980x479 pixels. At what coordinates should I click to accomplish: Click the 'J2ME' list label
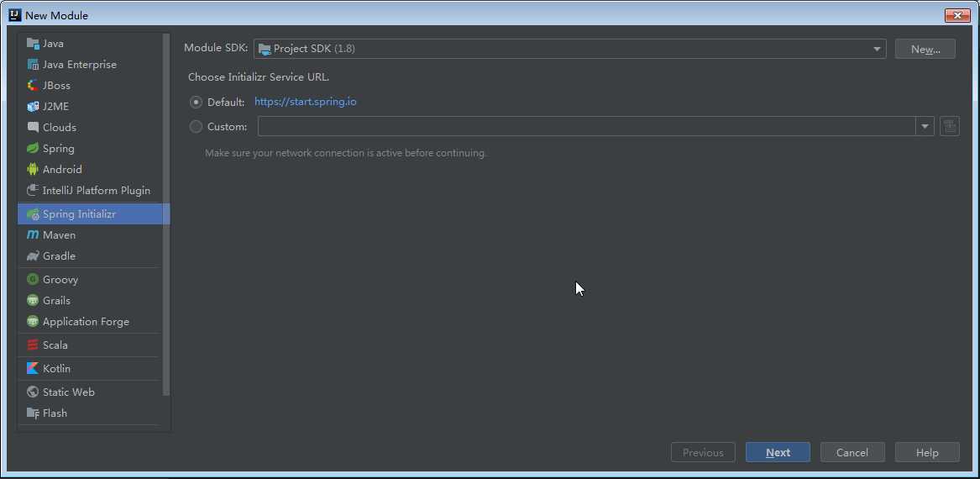coord(55,107)
